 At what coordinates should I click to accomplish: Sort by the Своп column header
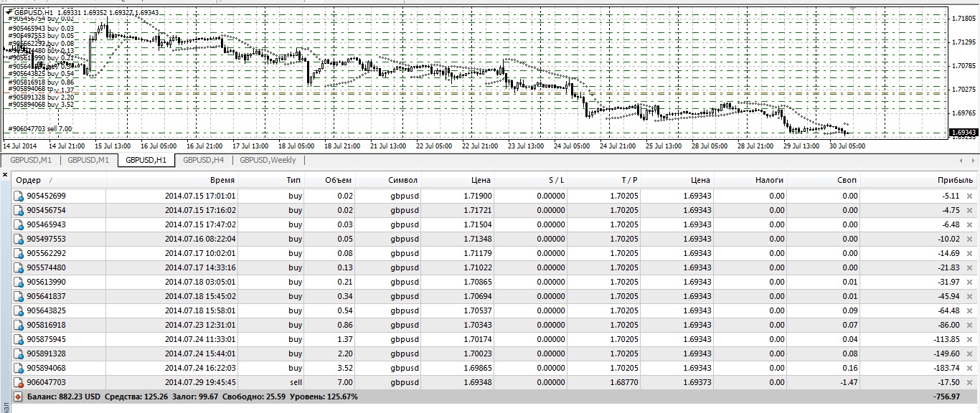824,180
